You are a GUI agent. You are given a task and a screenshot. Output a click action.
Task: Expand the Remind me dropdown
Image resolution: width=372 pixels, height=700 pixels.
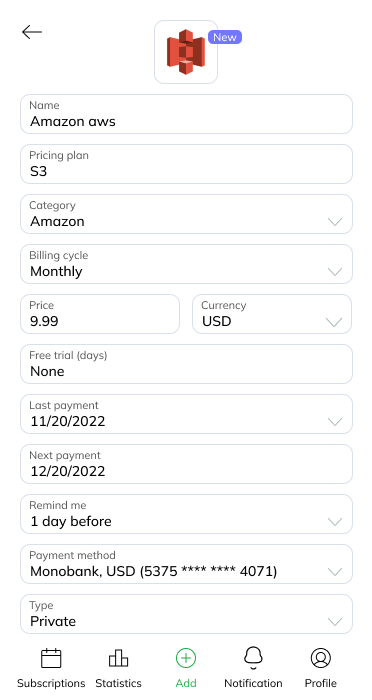pyautogui.click(x=186, y=514)
